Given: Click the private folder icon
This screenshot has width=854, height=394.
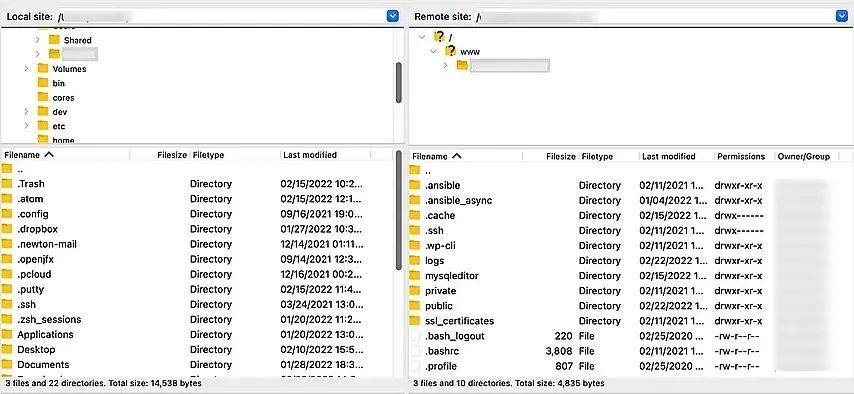Looking at the screenshot, I should click(x=415, y=291).
